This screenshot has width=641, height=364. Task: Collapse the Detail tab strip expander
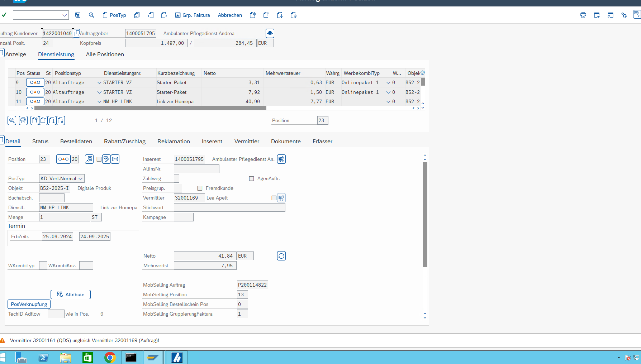2,140
